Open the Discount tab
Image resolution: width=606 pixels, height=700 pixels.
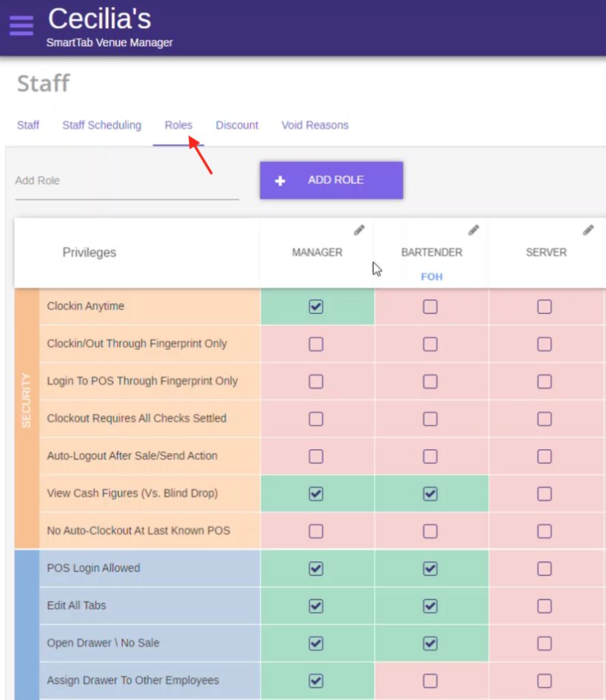pos(237,125)
